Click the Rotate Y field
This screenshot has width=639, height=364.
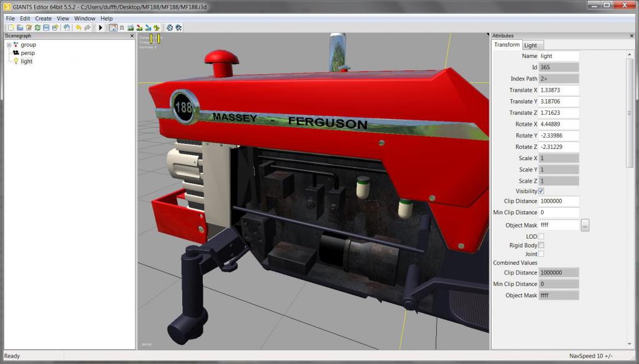[x=559, y=136]
